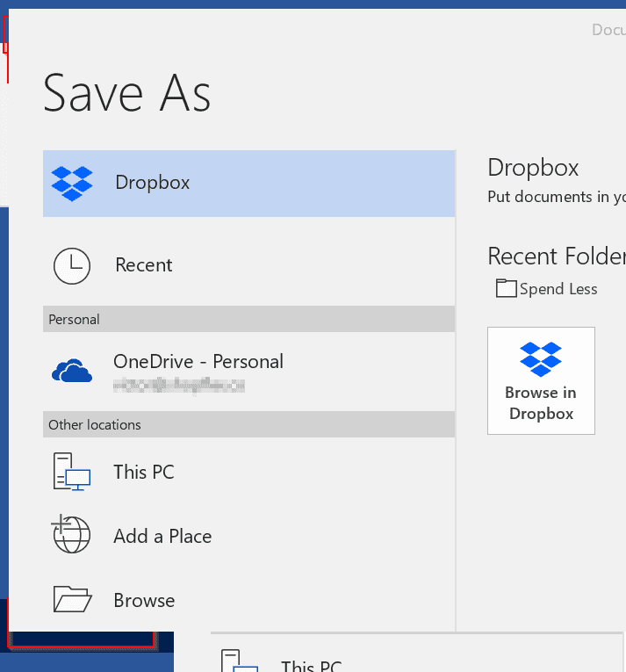This screenshot has height=672, width=626.
Task: Click the folder icon next to Spend Less
Action: (x=506, y=288)
